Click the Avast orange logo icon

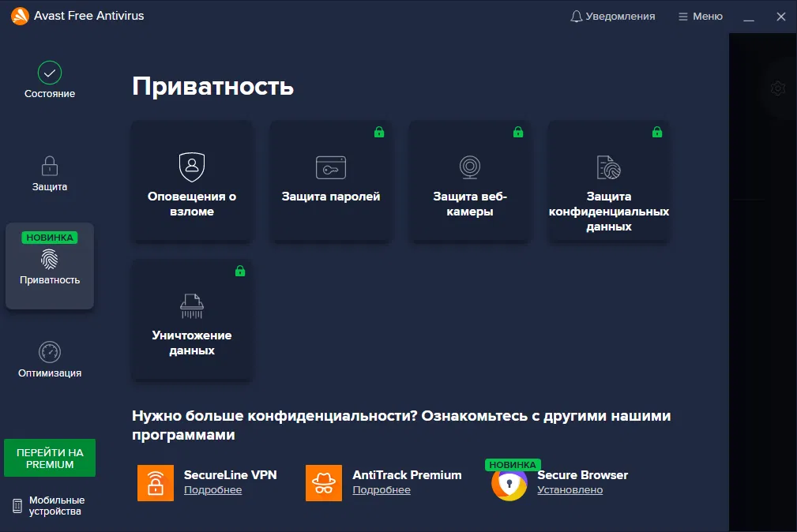(20, 16)
